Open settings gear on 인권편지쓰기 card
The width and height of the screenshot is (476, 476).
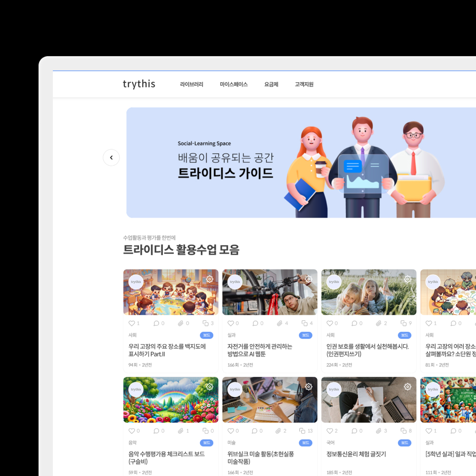click(x=407, y=279)
